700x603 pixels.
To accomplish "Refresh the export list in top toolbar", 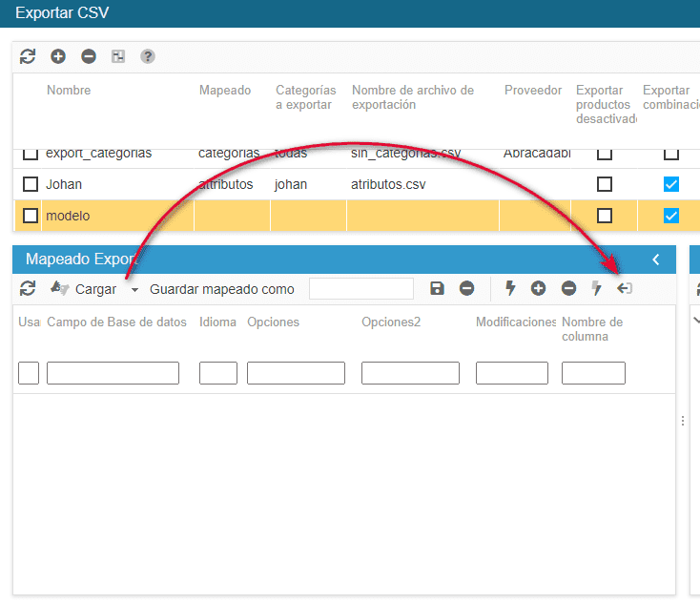I will pos(28,56).
